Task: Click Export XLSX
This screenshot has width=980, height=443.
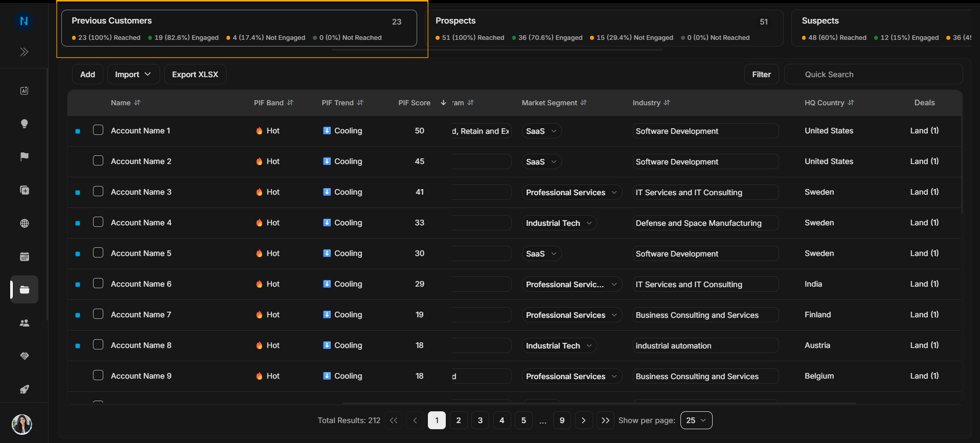Action: (x=195, y=75)
